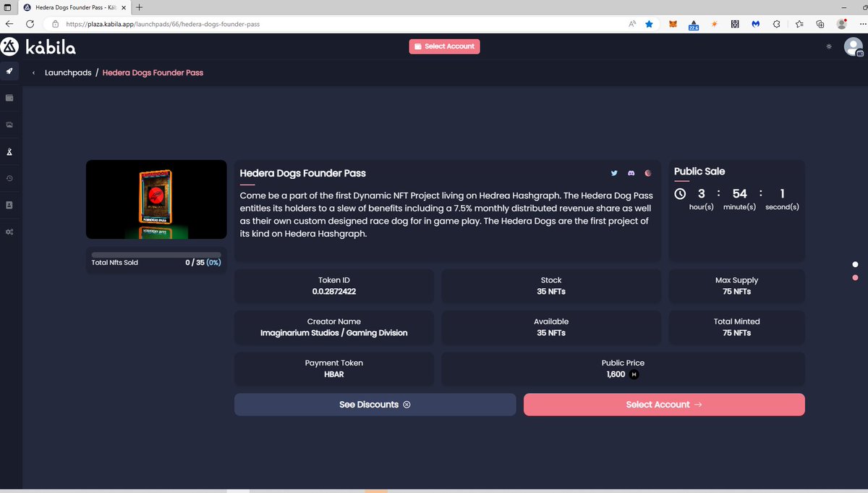Click creator name Imaginarium Studios / Gaming Division
This screenshot has height=493, width=868.
tap(334, 333)
